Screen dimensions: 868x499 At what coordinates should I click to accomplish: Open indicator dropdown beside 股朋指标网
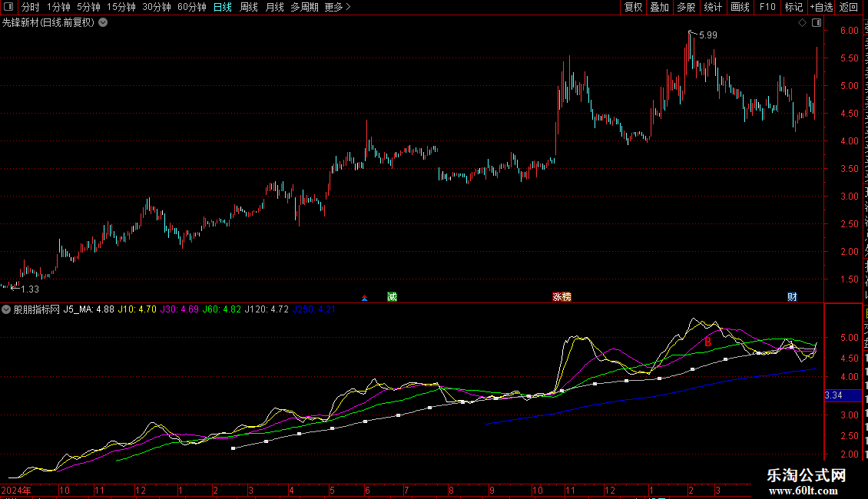coord(6,310)
